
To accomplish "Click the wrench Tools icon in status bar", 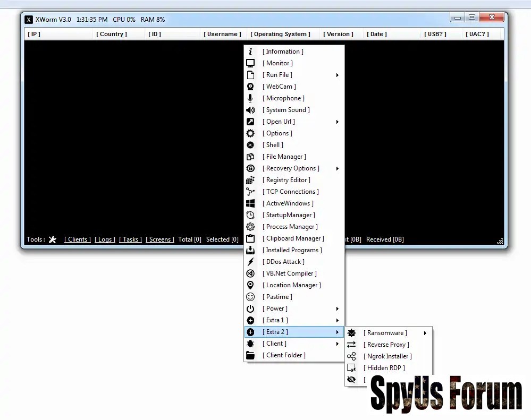I will 53,239.
